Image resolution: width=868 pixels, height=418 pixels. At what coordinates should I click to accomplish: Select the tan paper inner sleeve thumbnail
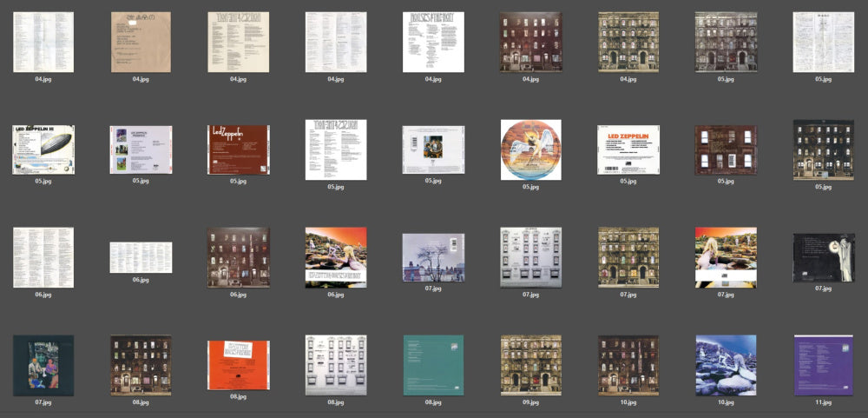coord(141,42)
